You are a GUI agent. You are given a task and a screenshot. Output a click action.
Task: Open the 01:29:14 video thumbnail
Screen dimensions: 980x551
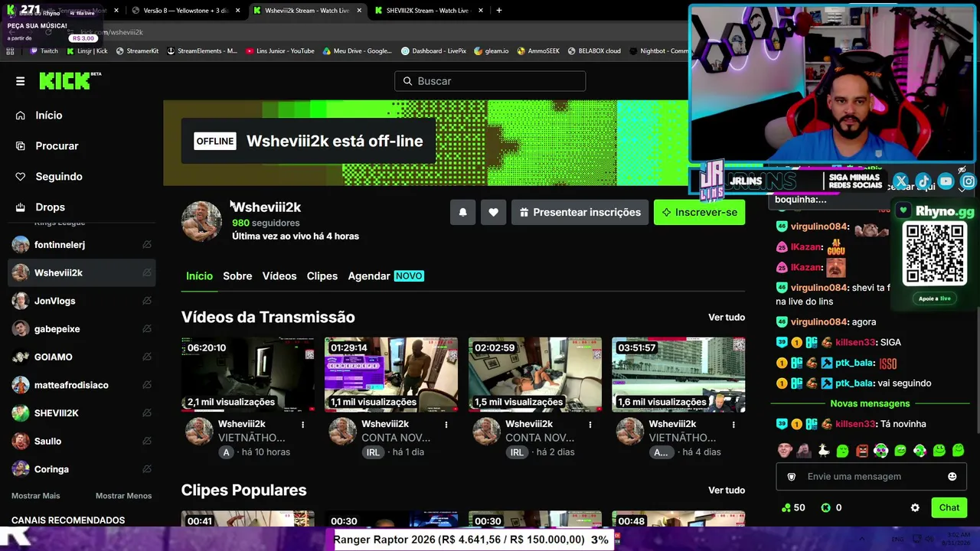(x=391, y=374)
